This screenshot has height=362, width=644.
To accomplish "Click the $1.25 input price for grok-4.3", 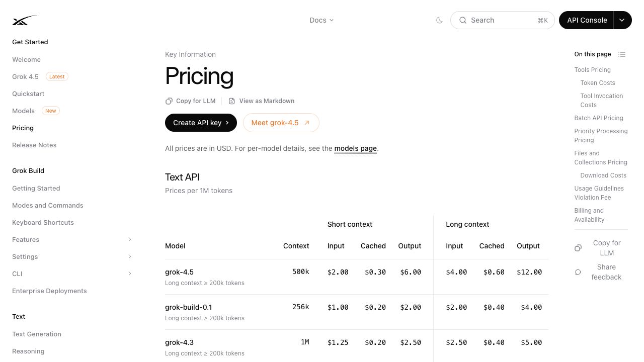I will click(338, 342).
